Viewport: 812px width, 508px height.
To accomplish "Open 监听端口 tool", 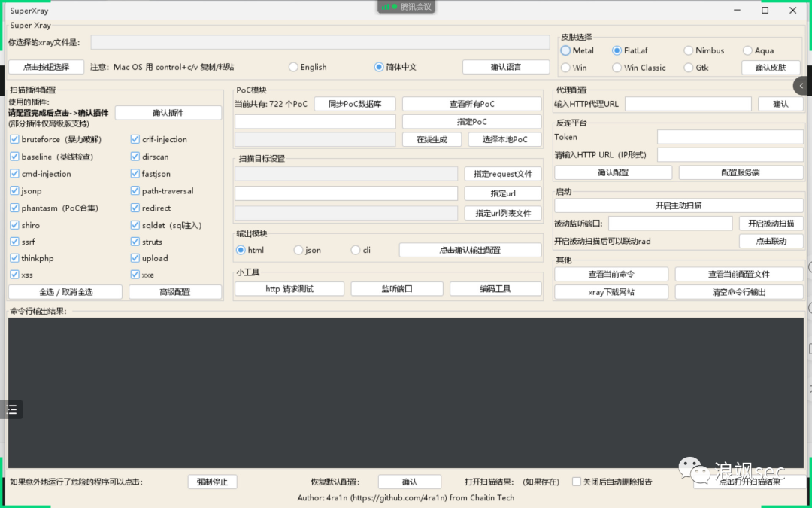I will (397, 289).
